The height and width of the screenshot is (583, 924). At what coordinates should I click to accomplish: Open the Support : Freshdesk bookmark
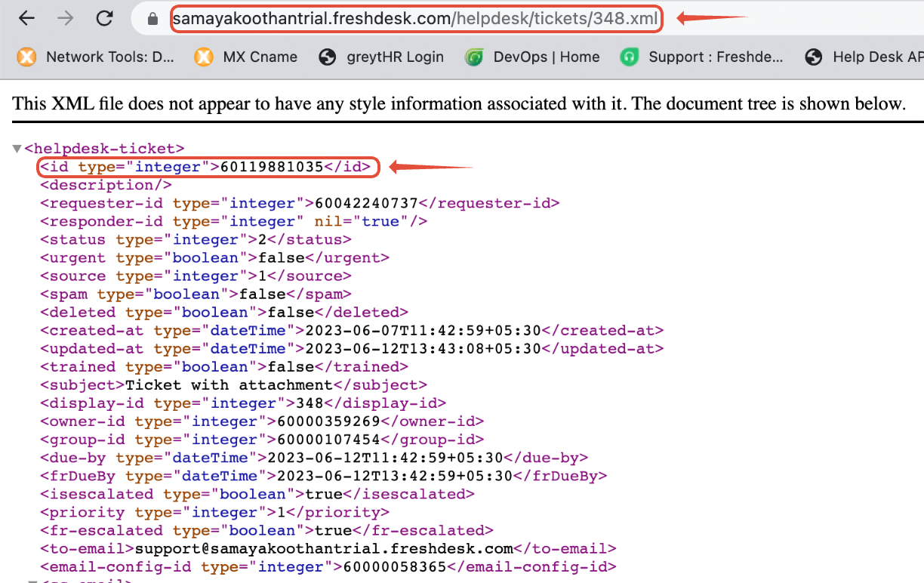(x=701, y=57)
